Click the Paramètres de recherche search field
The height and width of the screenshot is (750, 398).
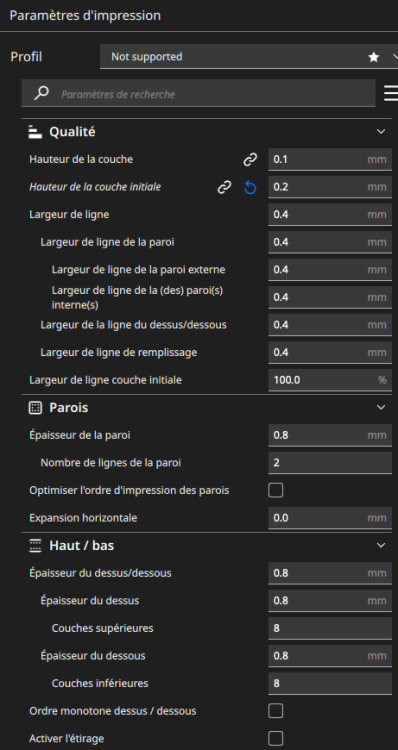[199, 94]
